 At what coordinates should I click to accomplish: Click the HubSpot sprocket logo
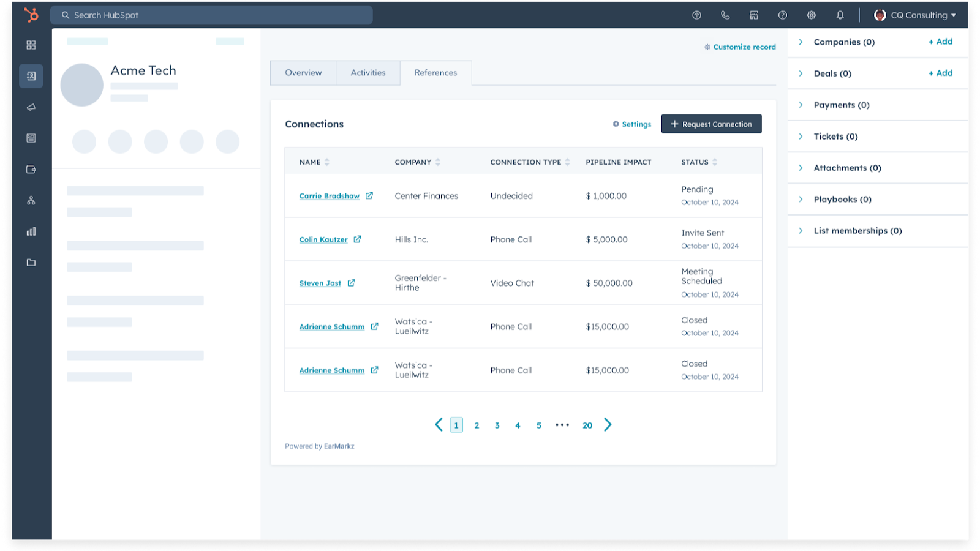coord(31,15)
